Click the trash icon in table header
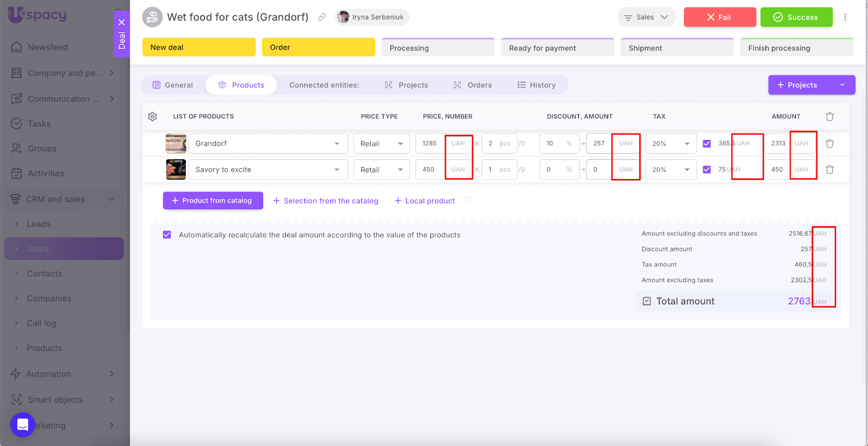 (x=829, y=117)
